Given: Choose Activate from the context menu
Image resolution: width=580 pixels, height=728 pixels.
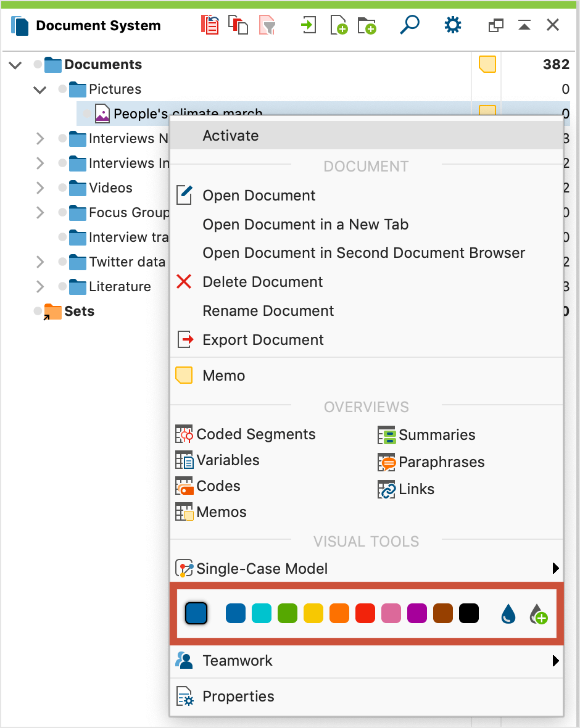Looking at the screenshot, I should (367, 136).
